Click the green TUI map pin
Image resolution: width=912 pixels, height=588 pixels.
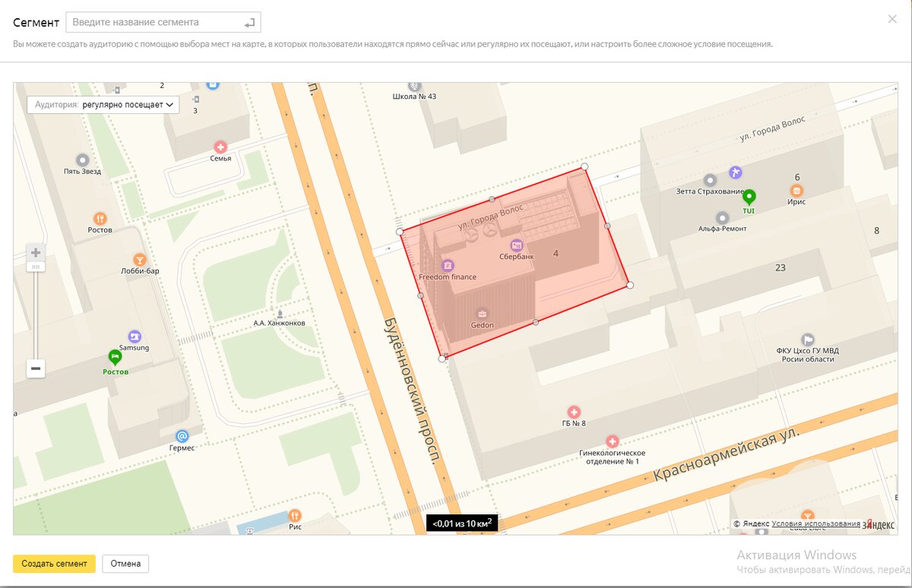click(749, 197)
